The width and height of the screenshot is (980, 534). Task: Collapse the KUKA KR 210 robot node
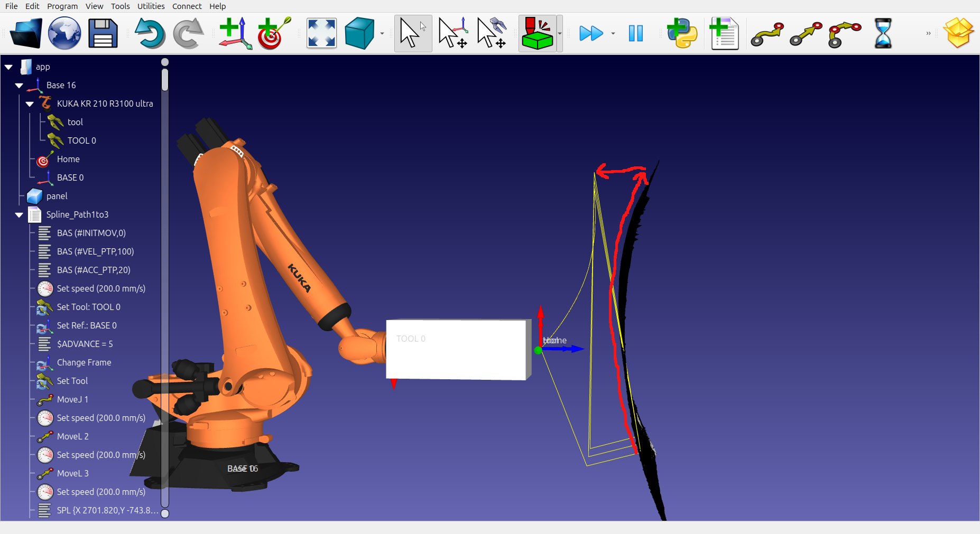(30, 104)
